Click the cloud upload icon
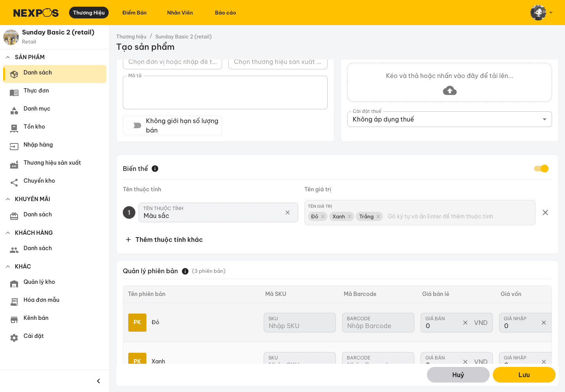Screen dimensions: 565x392 tap(450, 91)
